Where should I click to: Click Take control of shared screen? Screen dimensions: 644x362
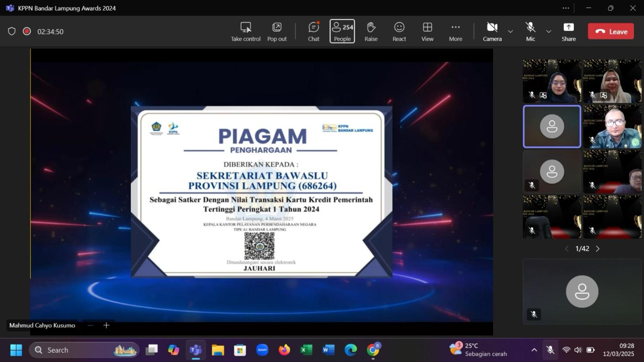[x=246, y=31]
